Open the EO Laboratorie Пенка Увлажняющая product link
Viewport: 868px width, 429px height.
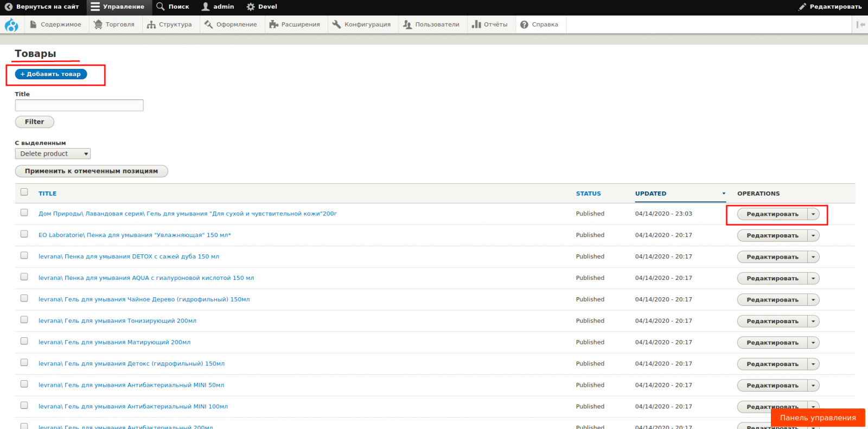[135, 235]
